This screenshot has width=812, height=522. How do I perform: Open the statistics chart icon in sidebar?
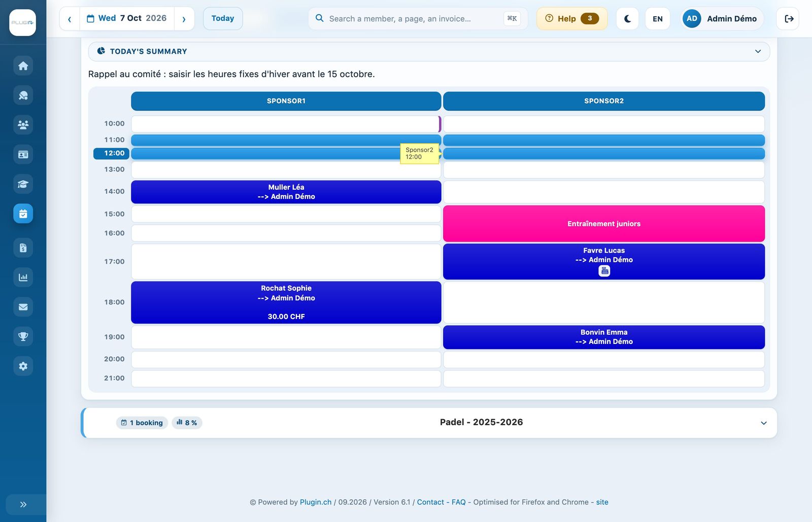coord(23,277)
